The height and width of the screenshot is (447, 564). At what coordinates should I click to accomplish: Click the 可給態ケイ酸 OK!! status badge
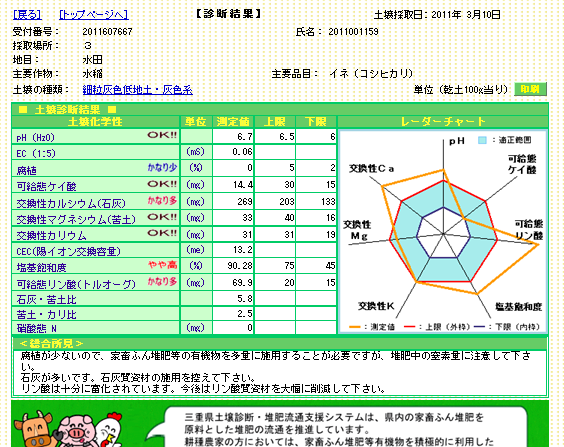click(162, 184)
